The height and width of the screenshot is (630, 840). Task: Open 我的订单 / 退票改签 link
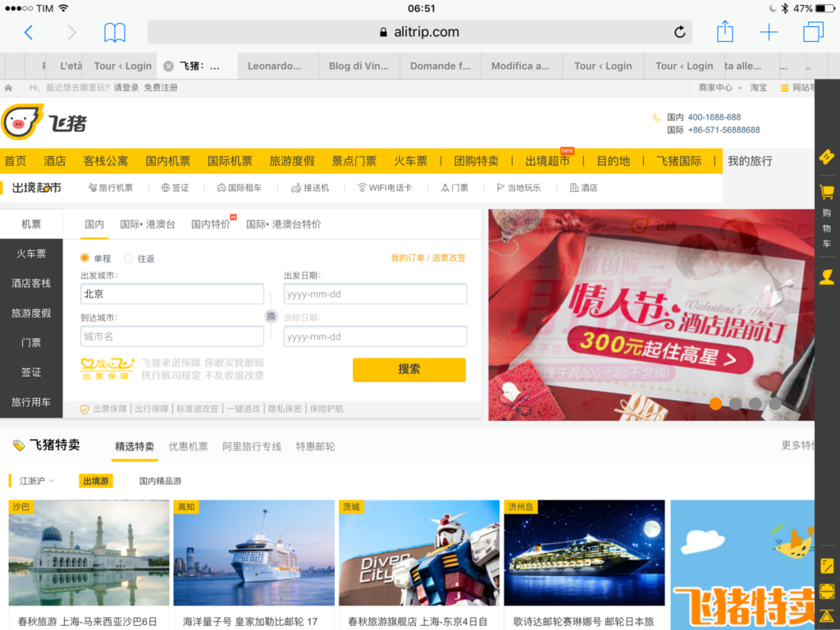point(428,258)
